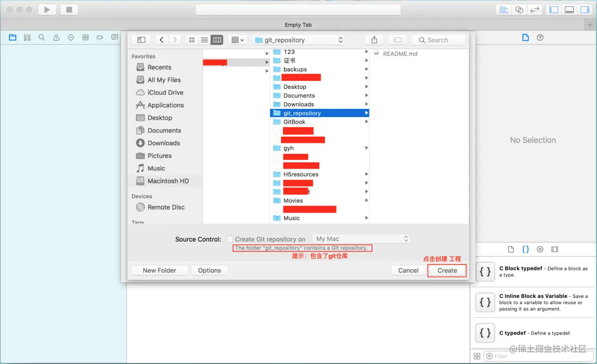Open the Object library icon
This screenshot has height=364, width=597.
[x=540, y=249]
